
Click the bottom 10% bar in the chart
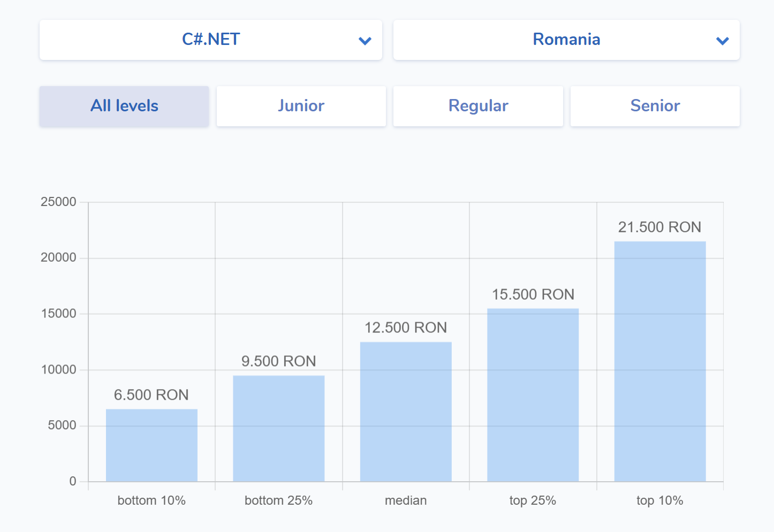point(151,445)
